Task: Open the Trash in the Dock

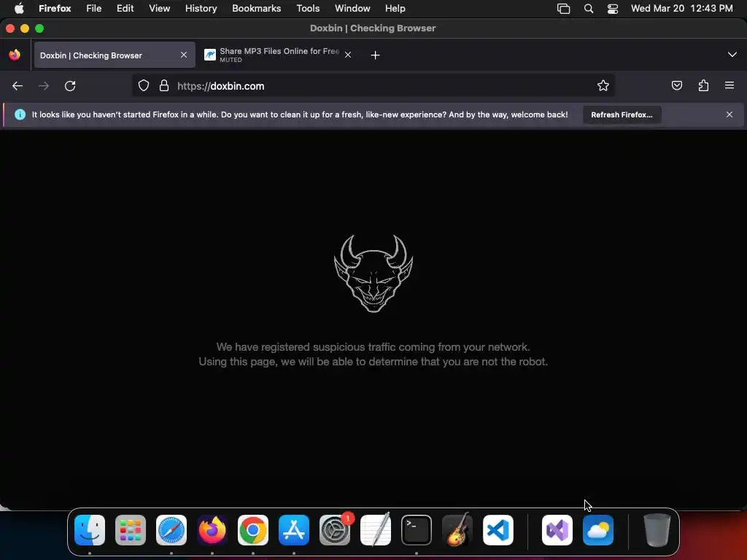Action: click(x=657, y=530)
